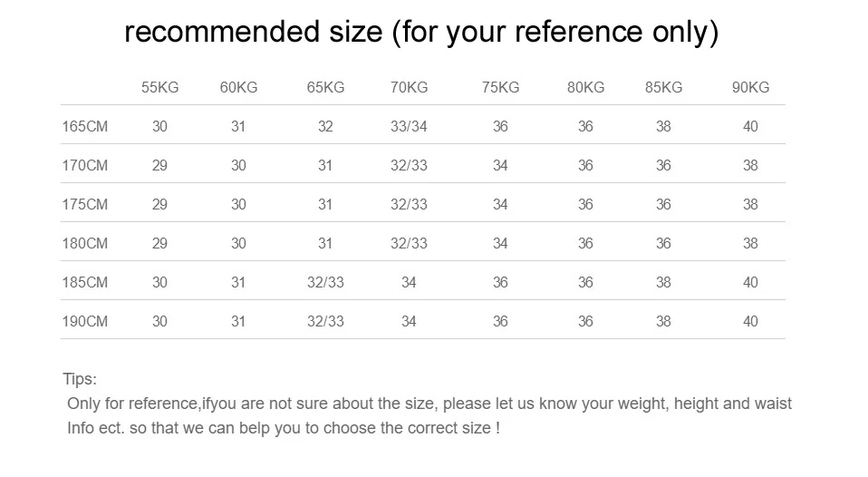Select the 75KG column header
Screen dimensions: 868x477
click(500, 88)
